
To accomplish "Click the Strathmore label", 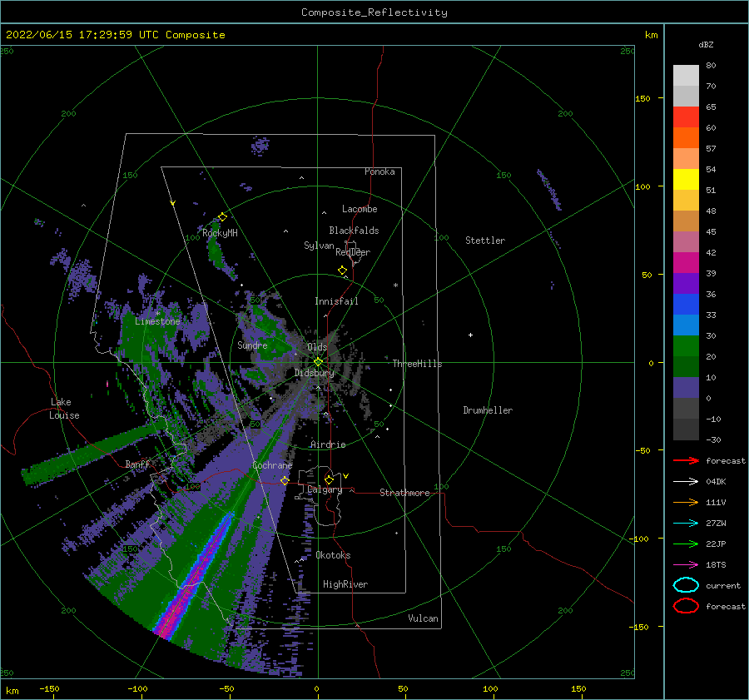I will click(404, 493).
